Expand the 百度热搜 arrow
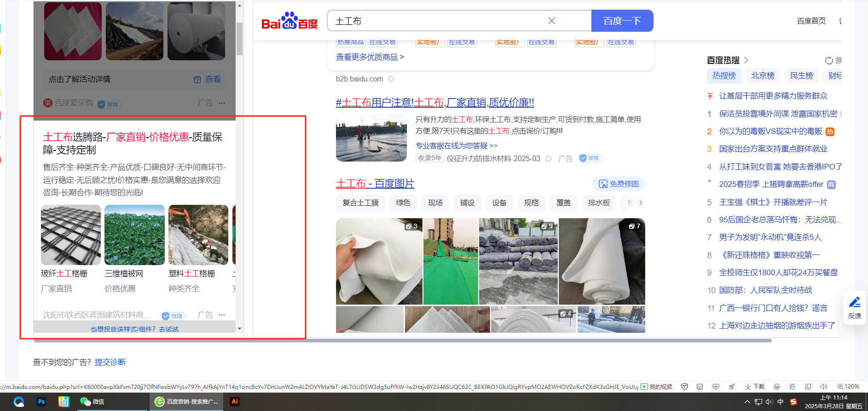This screenshot has height=411, width=868. 746,60
